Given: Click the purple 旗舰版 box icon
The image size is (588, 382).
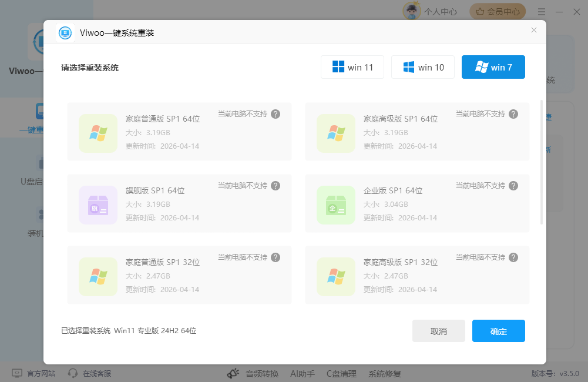Looking at the screenshot, I should (98, 205).
